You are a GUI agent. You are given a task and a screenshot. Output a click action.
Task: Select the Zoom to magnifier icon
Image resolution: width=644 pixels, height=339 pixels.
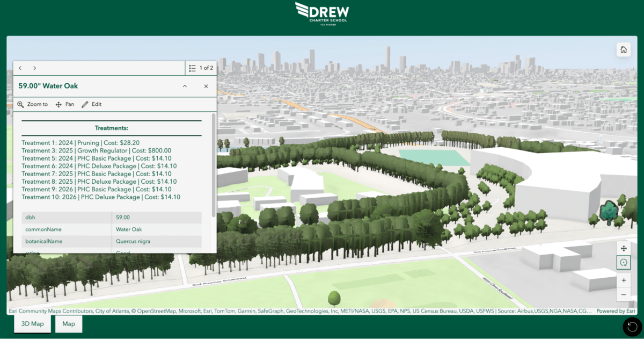(32, 104)
